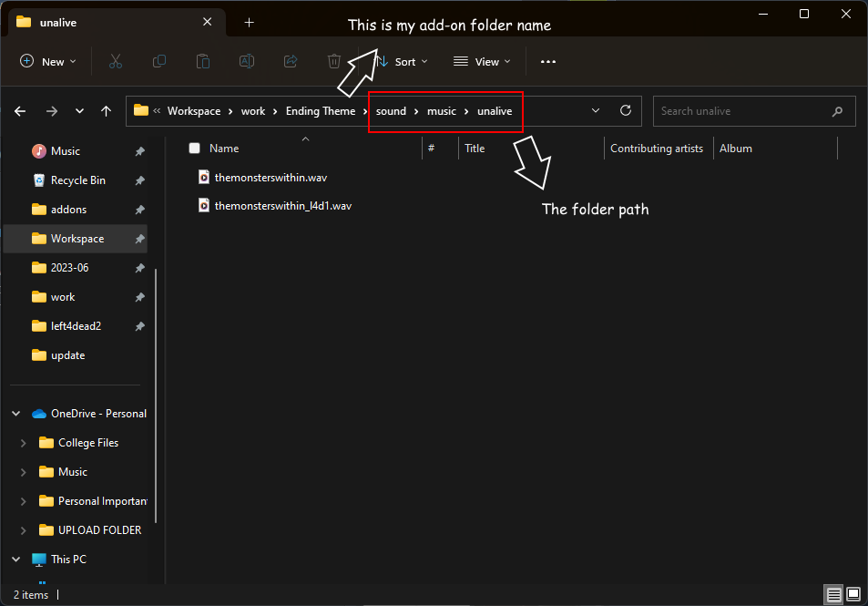Expand UPLOAD FOLDER node

pos(24,530)
